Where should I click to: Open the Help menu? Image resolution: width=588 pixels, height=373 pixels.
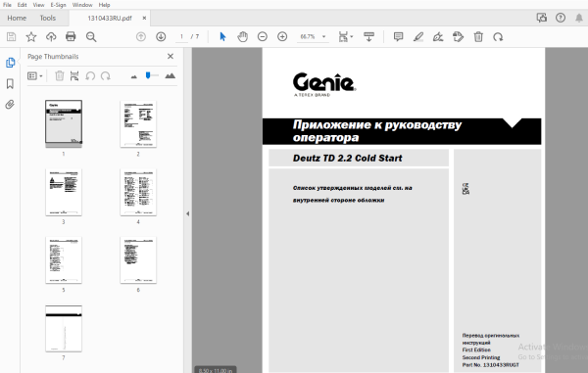[x=104, y=5]
